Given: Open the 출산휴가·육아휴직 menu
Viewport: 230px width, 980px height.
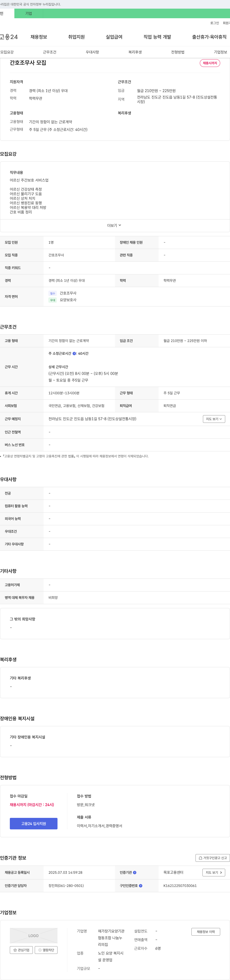Looking at the screenshot, I should tap(209, 37).
